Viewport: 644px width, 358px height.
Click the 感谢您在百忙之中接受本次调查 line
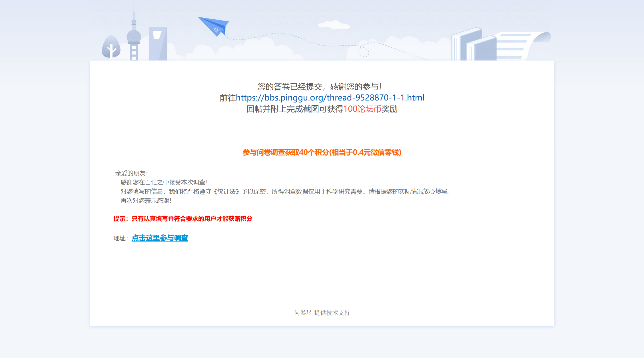[164, 182]
